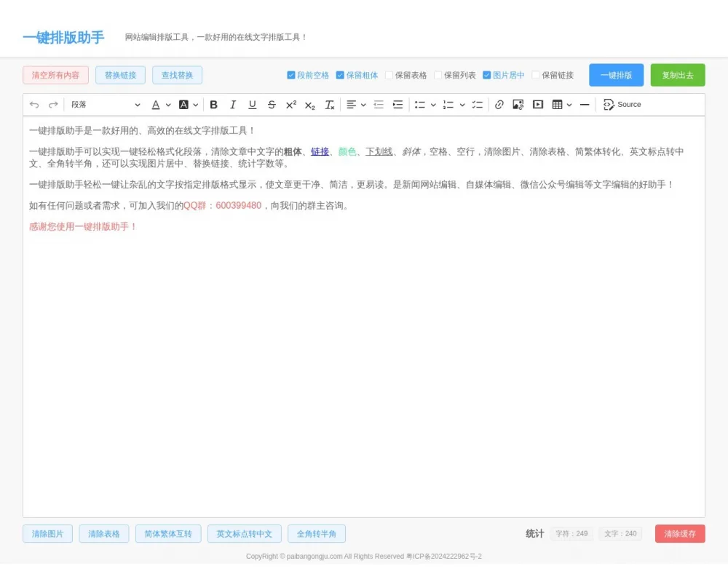Click the 文字：240 counter
Screen dimensions: 728x582
click(620, 534)
